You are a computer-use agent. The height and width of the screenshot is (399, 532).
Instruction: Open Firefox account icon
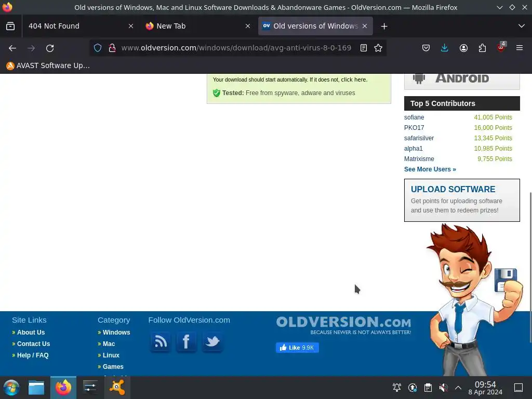pos(463,48)
